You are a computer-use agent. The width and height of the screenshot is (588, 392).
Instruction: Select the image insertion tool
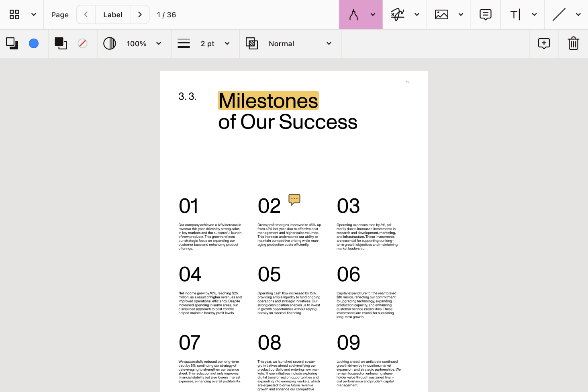point(441,14)
